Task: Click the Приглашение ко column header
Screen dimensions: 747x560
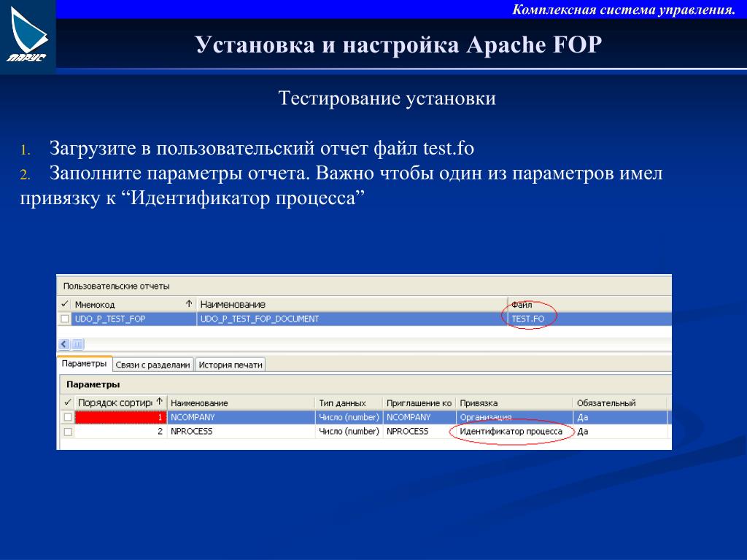Action: pos(419,402)
